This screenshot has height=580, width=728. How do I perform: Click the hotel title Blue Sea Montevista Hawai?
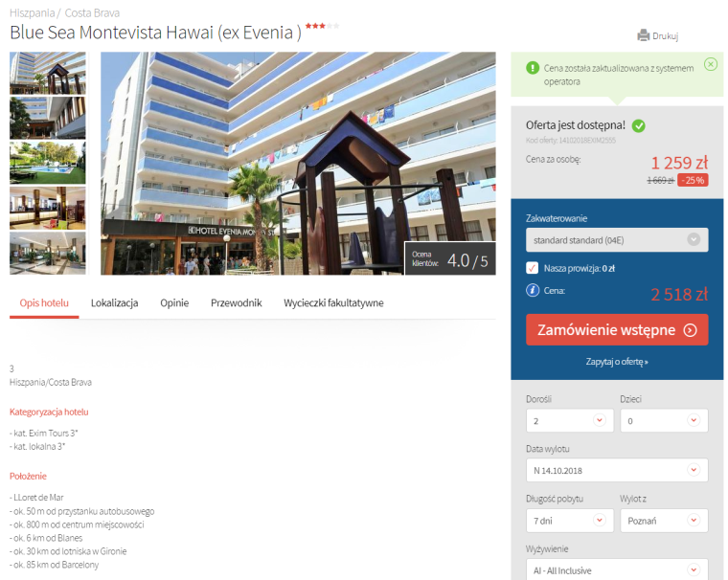[155, 33]
